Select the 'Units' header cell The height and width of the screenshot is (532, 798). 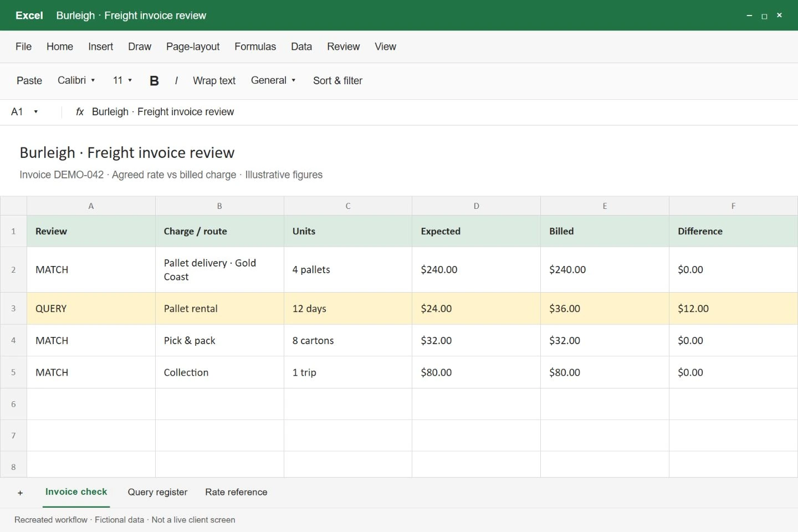348,231
